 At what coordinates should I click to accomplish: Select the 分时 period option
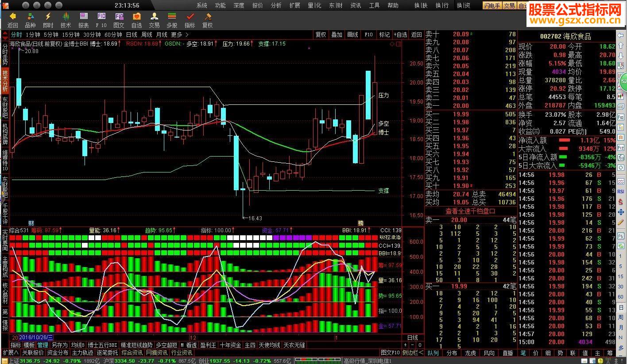click(x=16, y=34)
